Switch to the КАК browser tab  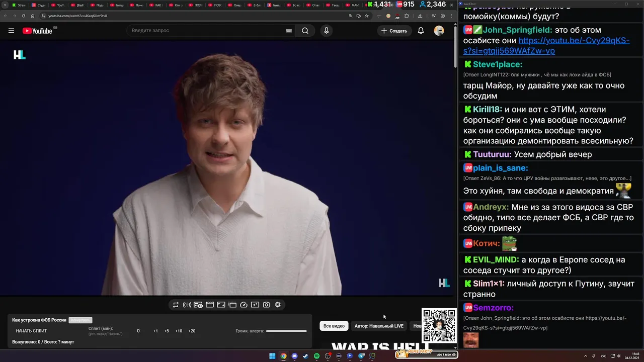click(x=156, y=5)
